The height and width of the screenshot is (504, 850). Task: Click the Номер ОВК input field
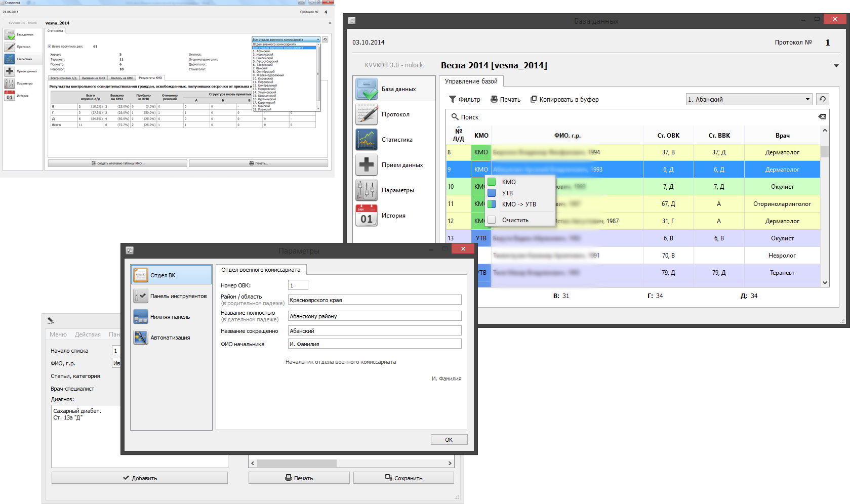[298, 285]
